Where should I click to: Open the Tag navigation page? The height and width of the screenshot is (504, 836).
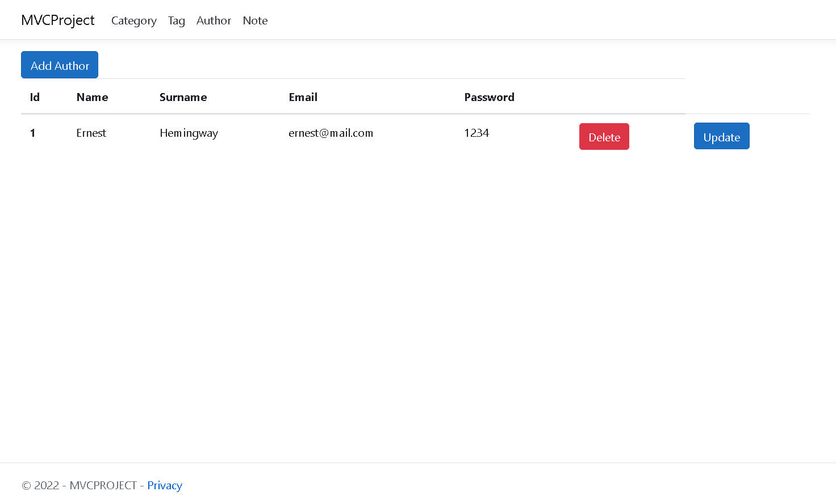pyautogui.click(x=176, y=20)
